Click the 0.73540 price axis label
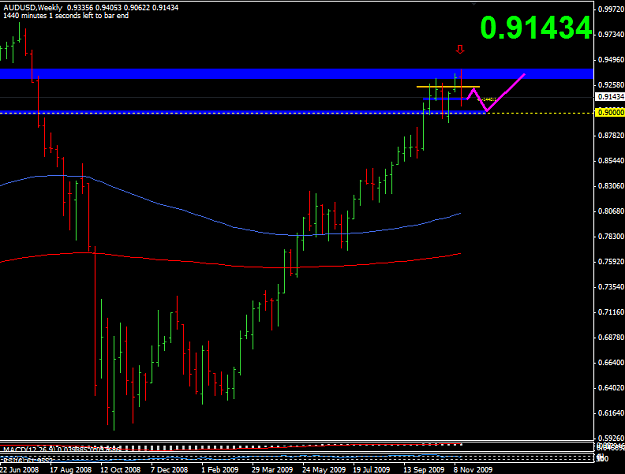 [x=611, y=287]
